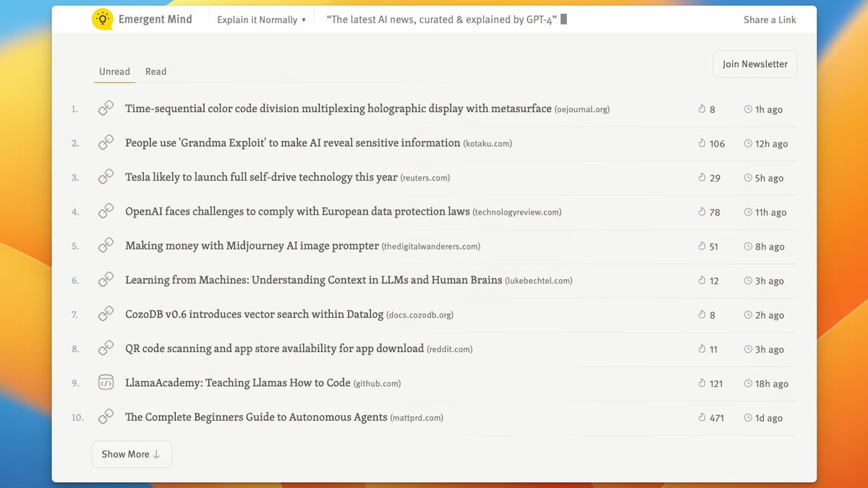Screen dimensions: 868x488
Task: Click the 5h ago timestamp
Action: point(770,178)
